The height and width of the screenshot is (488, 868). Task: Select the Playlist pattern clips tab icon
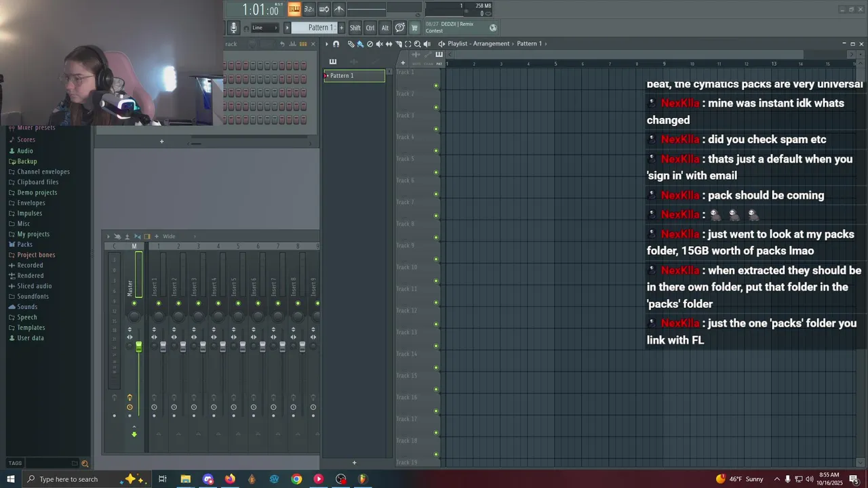tap(333, 62)
